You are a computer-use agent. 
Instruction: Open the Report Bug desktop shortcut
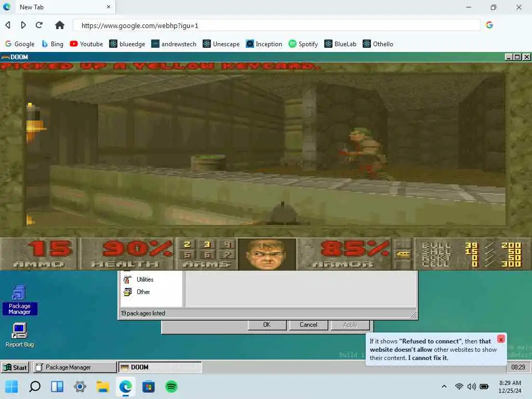20,335
